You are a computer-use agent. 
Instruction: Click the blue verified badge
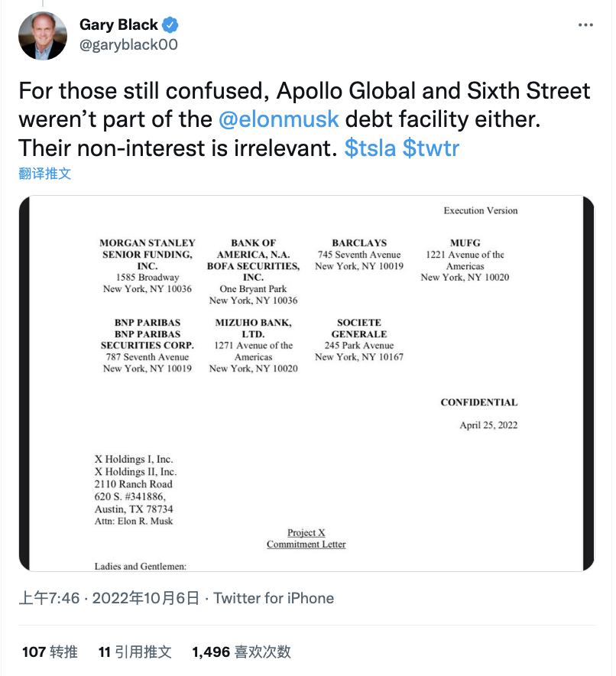tap(173, 24)
